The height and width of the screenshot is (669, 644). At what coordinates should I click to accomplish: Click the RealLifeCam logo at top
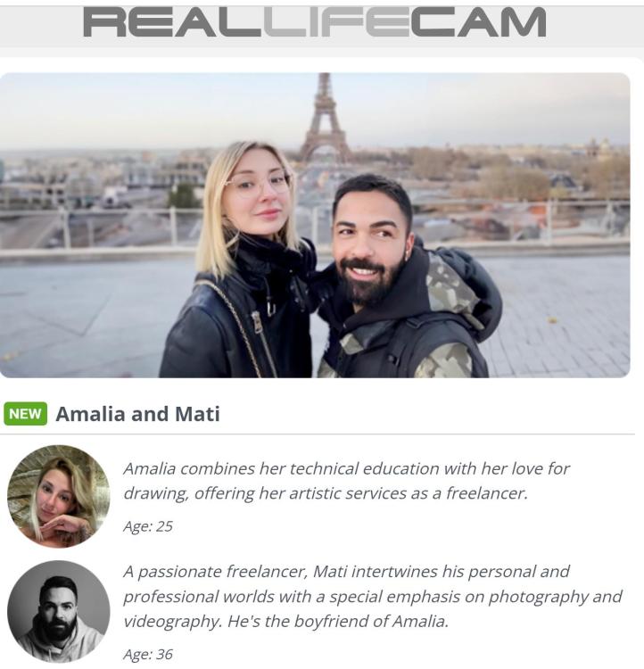(315, 22)
